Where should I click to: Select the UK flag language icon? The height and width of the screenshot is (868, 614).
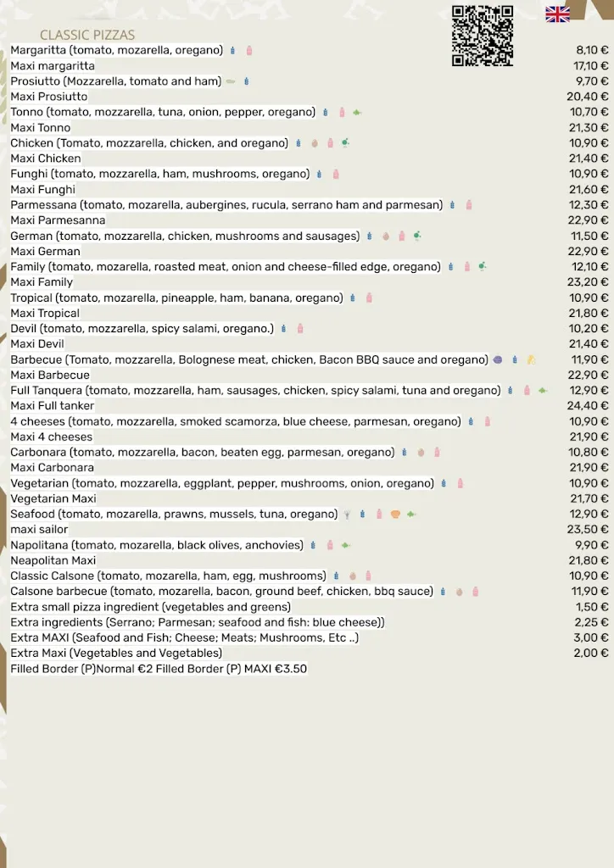coord(557,14)
